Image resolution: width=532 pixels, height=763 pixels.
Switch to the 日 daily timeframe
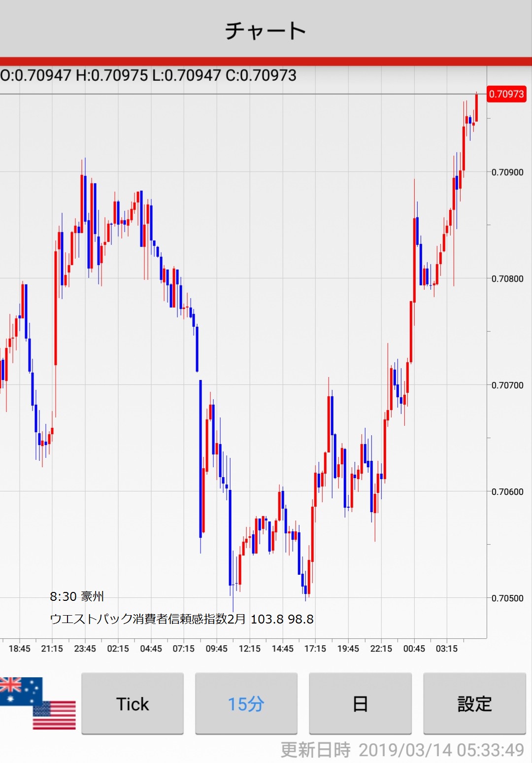coord(360,704)
